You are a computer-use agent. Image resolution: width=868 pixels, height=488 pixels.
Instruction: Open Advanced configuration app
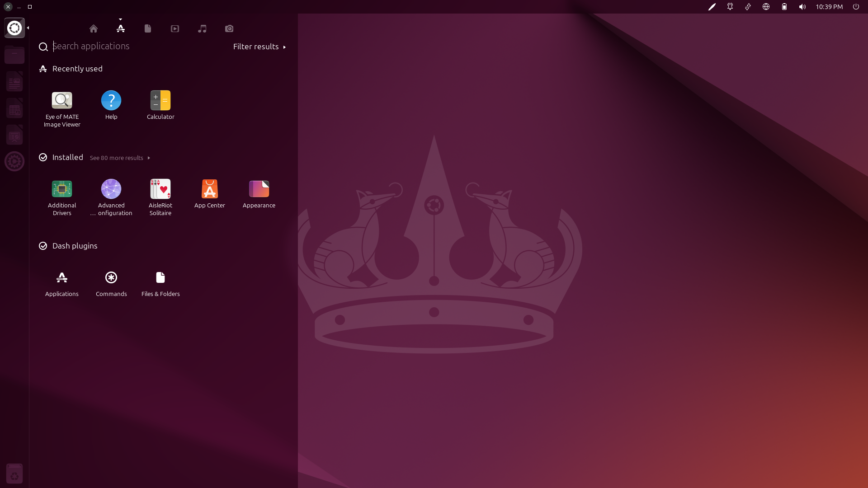[111, 189]
